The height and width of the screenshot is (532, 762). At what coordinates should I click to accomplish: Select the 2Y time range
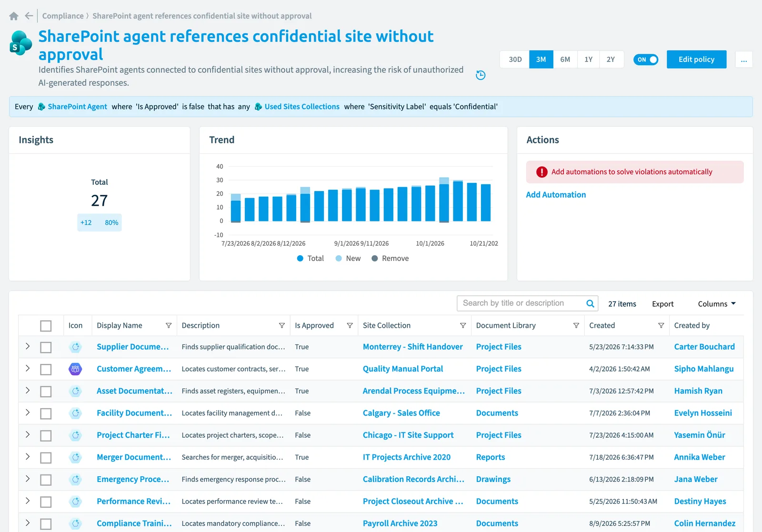(x=611, y=60)
